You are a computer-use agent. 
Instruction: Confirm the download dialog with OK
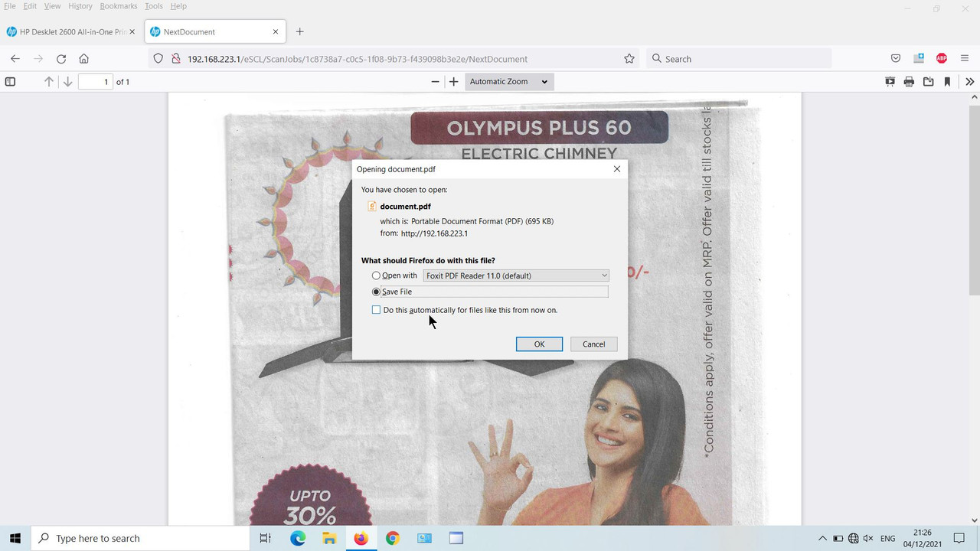point(540,344)
